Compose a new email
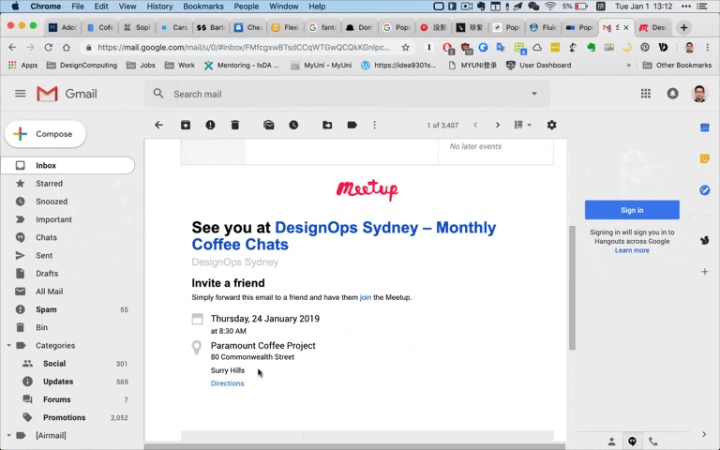Image resolution: width=720 pixels, height=450 pixels. (x=45, y=134)
